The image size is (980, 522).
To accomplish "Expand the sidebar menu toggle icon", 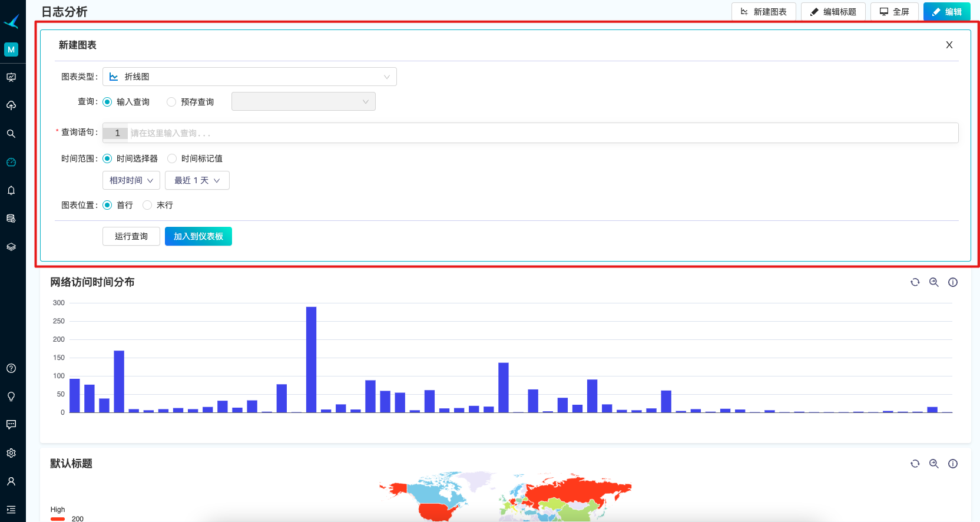I will pyautogui.click(x=11, y=510).
